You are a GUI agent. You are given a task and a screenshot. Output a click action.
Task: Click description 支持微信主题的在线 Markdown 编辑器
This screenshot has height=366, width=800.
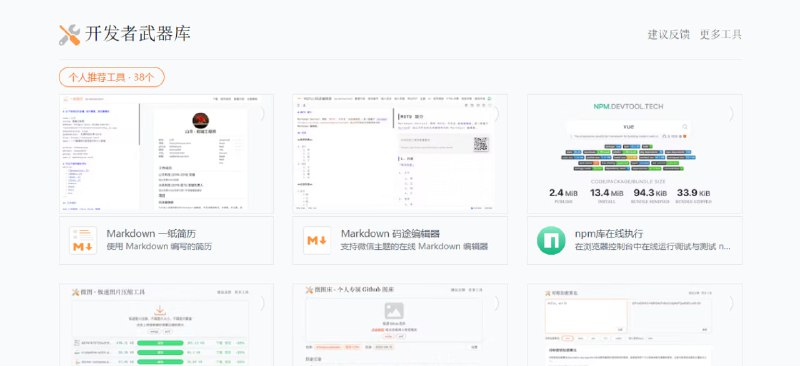pos(414,247)
